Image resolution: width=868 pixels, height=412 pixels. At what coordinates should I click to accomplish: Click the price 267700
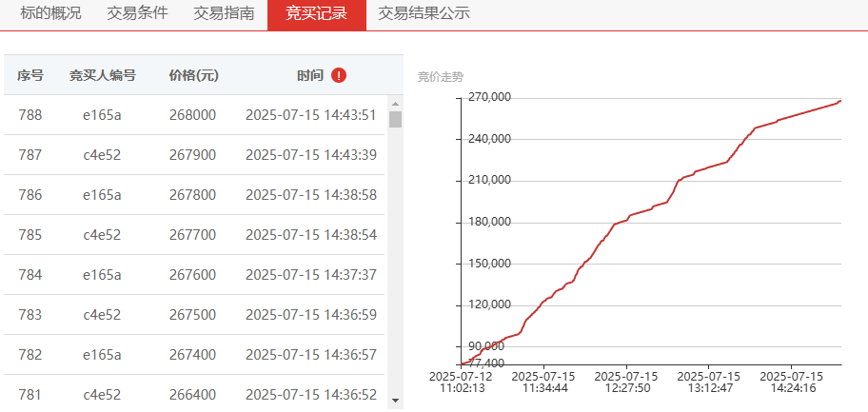192,235
